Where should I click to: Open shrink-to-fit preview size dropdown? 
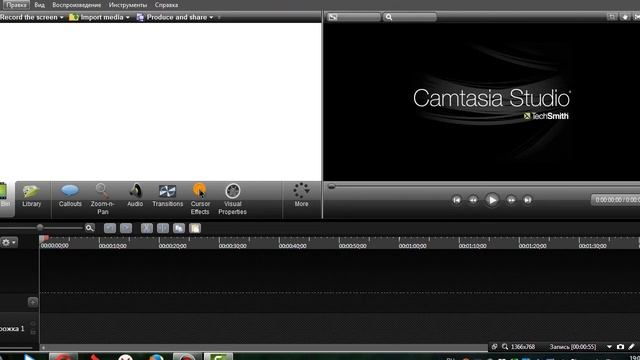point(353,17)
